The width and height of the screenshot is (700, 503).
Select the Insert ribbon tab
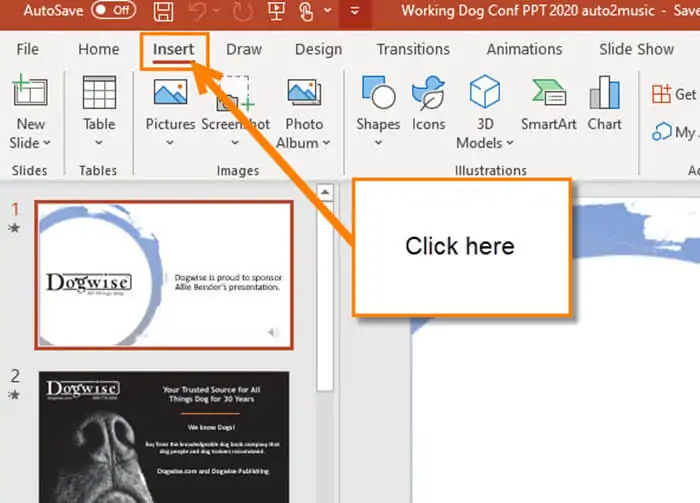[174, 50]
